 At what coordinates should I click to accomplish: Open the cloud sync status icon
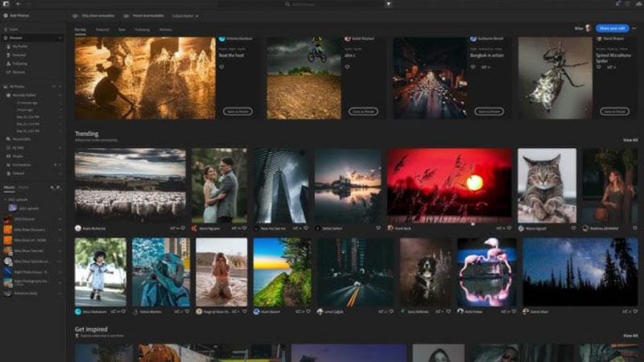tap(637, 4)
